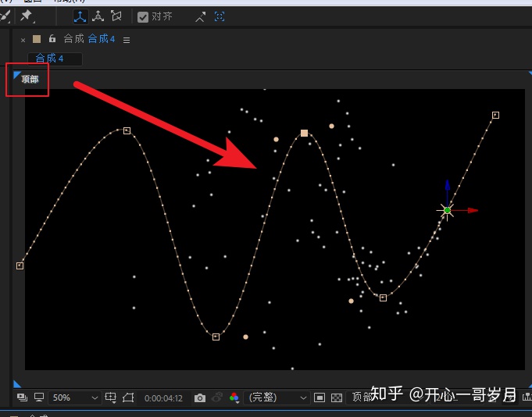
Task: Toggle the transparency grid icon
Action: pyautogui.click(x=337, y=397)
